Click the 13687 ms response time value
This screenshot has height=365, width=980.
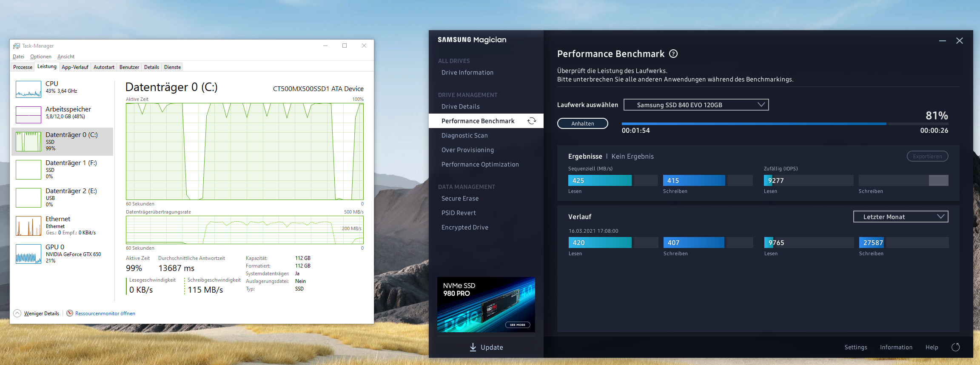[177, 268]
